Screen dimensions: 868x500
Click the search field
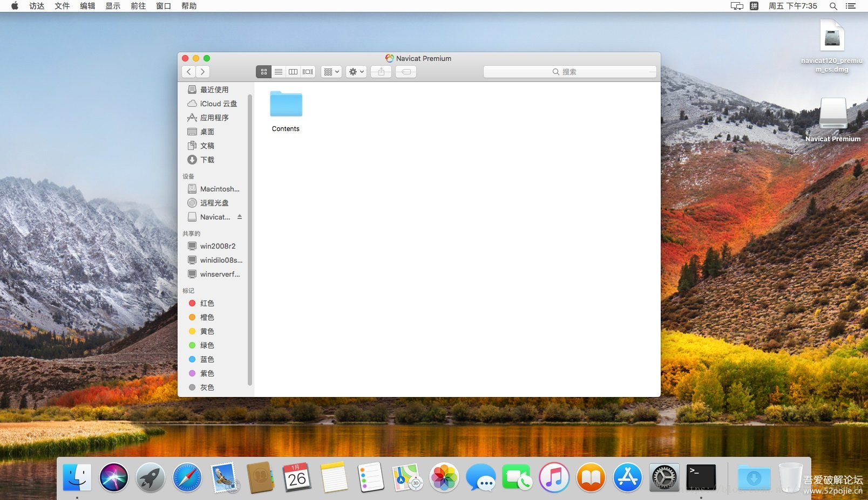coord(570,72)
